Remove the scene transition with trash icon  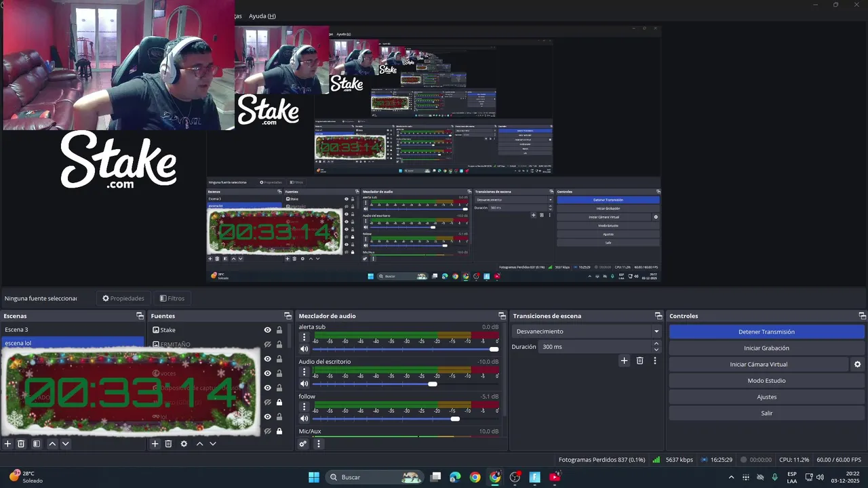click(639, 361)
